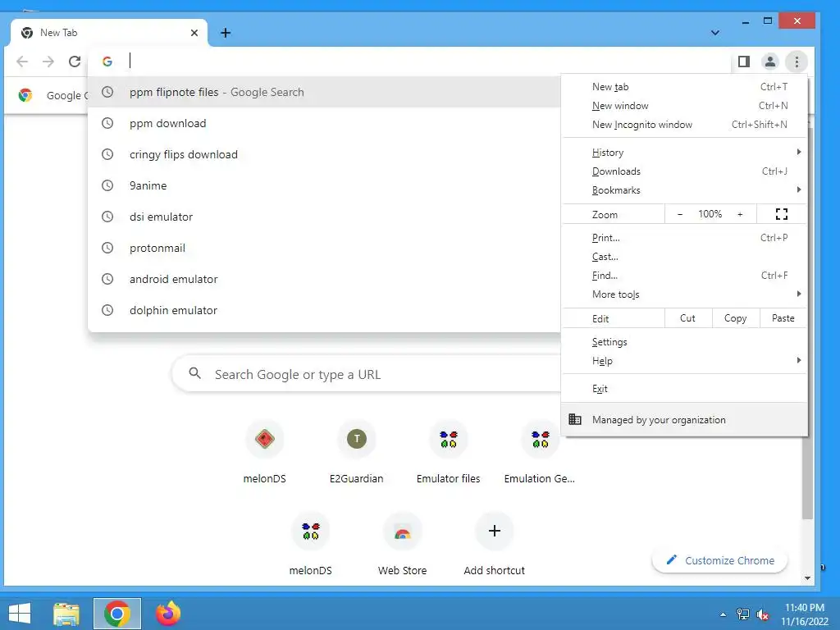The height and width of the screenshot is (630, 840).
Task: Select suggestion cringy flips download
Action: click(x=324, y=154)
